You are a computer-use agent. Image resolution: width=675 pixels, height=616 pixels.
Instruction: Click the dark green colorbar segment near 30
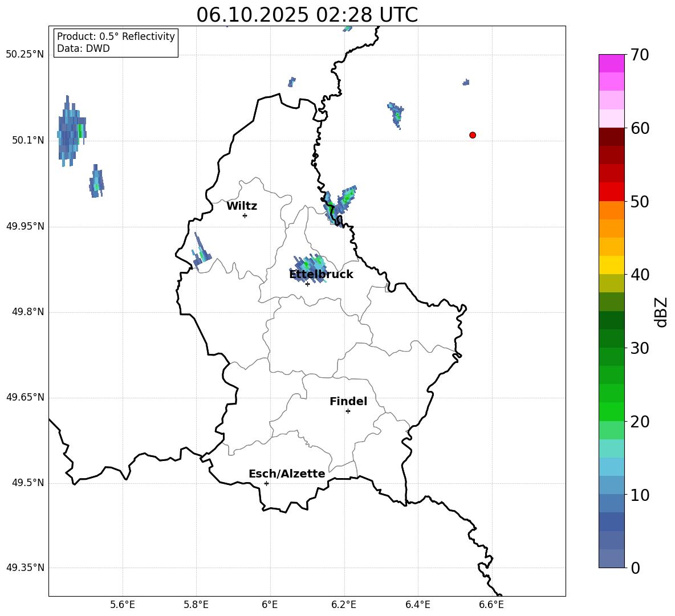pos(611,338)
